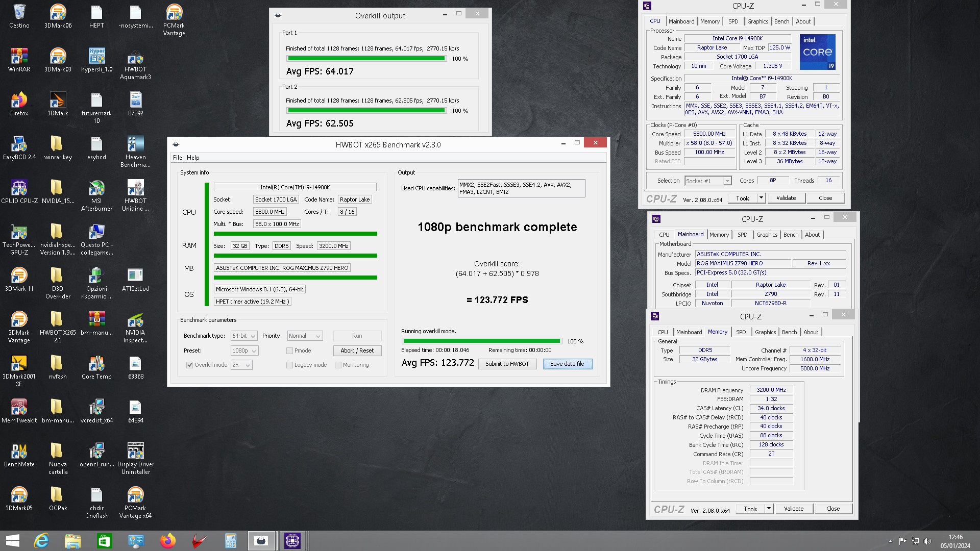Click the Intel Core i9 logo in CPU-Z
The height and width of the screenshot is (551, 980).
[817, 52]
